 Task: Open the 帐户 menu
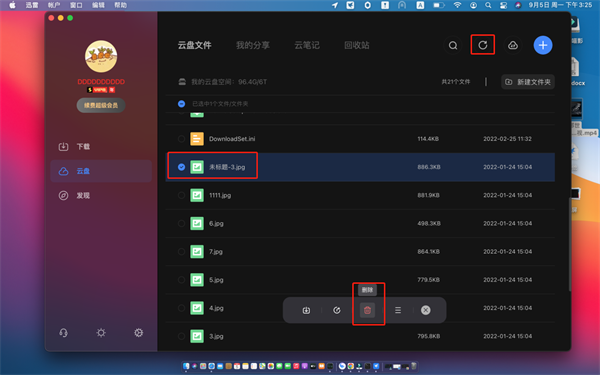(54, 5)
